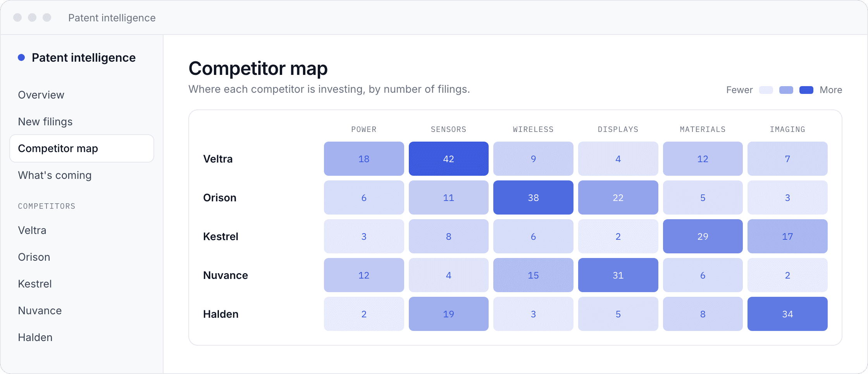Click the medium-shade legend swatch
Image resolution: width=868 pixels, height=374 pixels.
pos(786,90)
